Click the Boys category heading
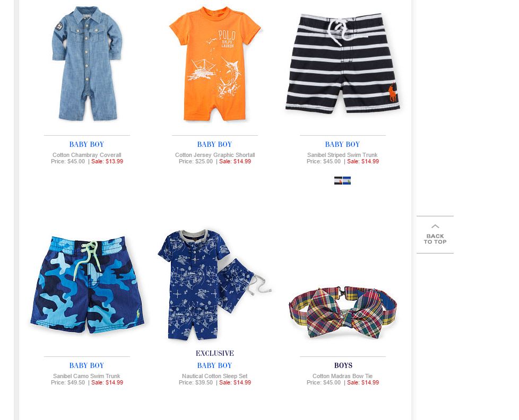The width and height of the screenshot is (519, 420). [x=343, y=365]
